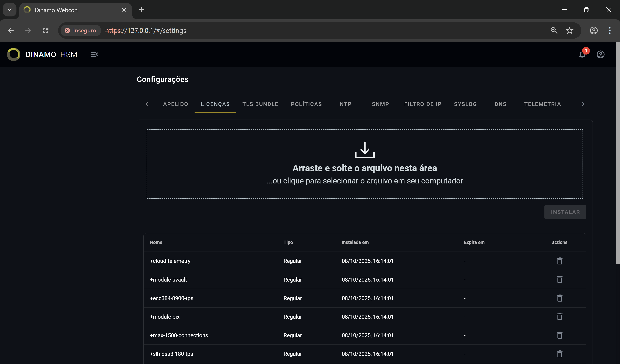Click the Inseguro security indicator

[x=80, y=30]
